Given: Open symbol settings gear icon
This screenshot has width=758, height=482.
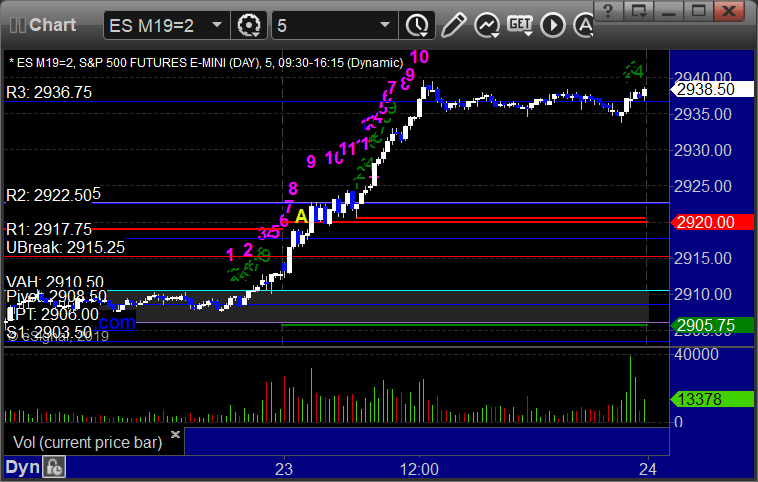Looking at the screenshot, I should (250, 23).
